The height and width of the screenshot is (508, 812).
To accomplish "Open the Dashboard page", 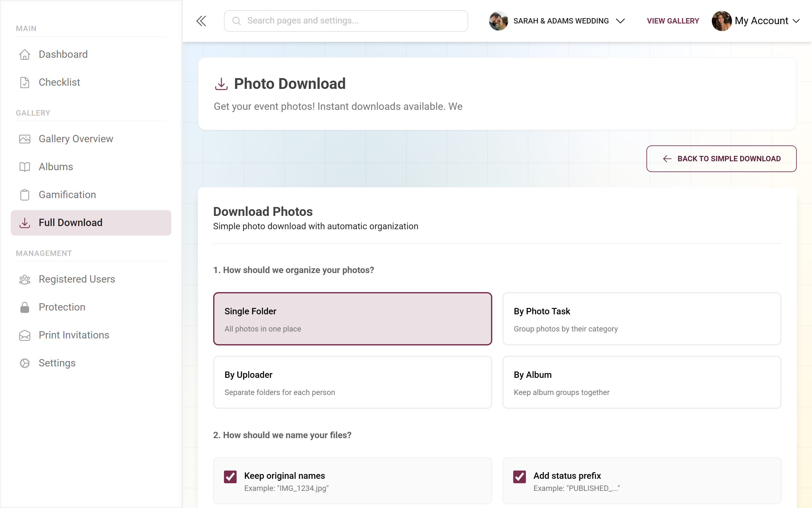I will click(x=91, y=54).
